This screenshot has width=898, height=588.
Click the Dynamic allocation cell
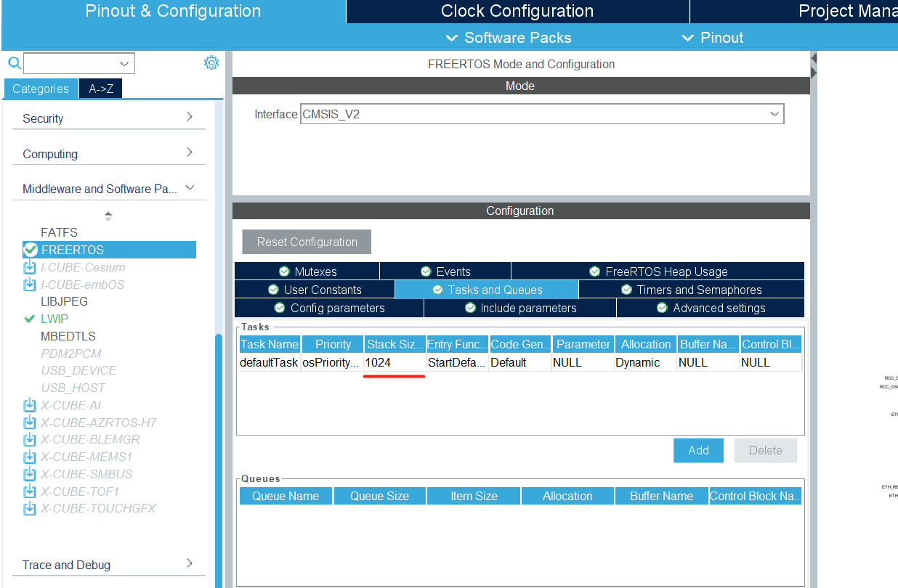point(644,362)
